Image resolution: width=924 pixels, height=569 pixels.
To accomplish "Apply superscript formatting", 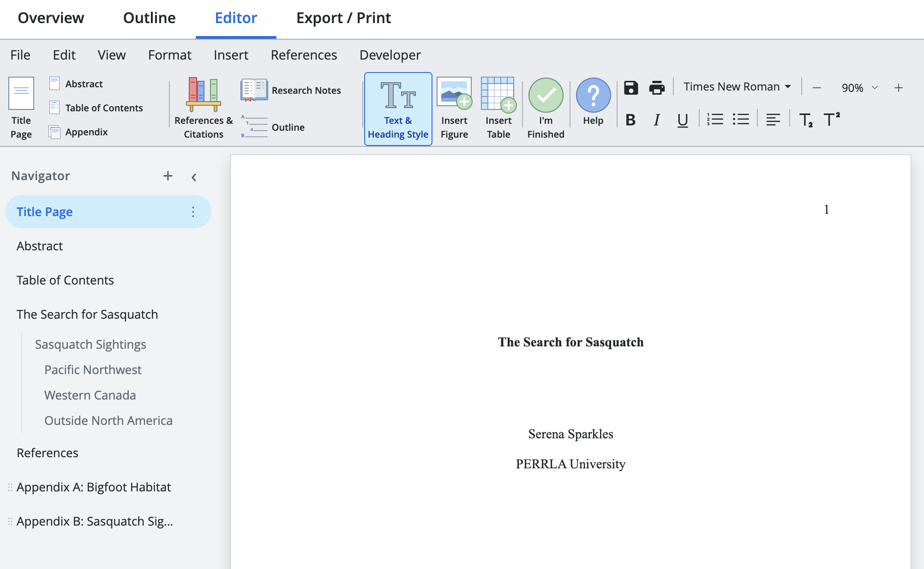I will pos(832,119).
